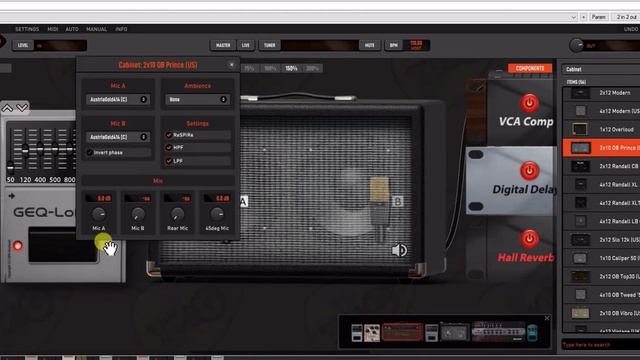Image resolution: width=640 pixels, height=360 pixels.
Task: Click the MASTER button
Action: [x=223, y=45]
